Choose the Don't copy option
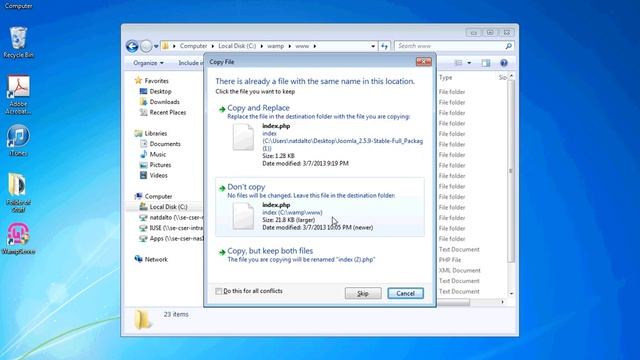 (320, 207)
